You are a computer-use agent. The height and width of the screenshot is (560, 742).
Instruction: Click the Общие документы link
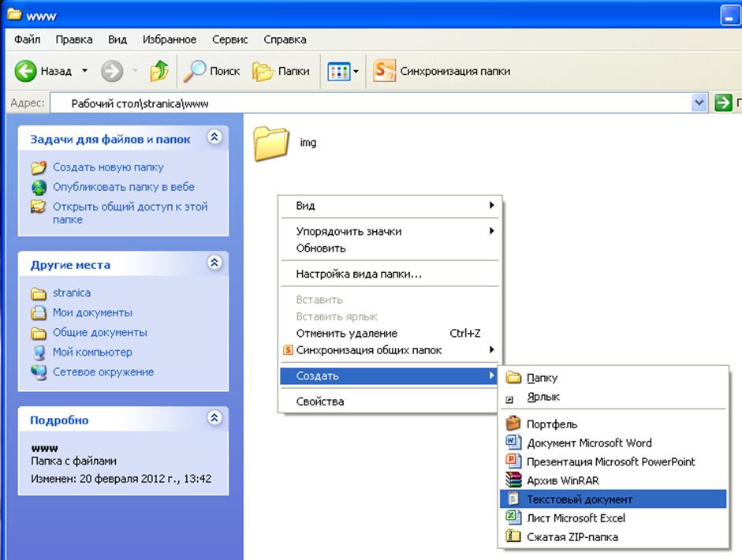coord(100,333)
